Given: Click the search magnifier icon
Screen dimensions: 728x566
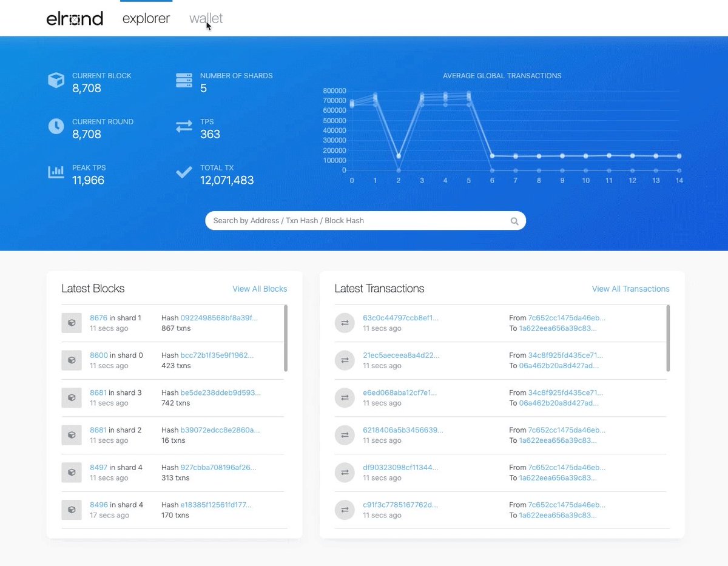Looking at the screenshot, I should point(514,221).
